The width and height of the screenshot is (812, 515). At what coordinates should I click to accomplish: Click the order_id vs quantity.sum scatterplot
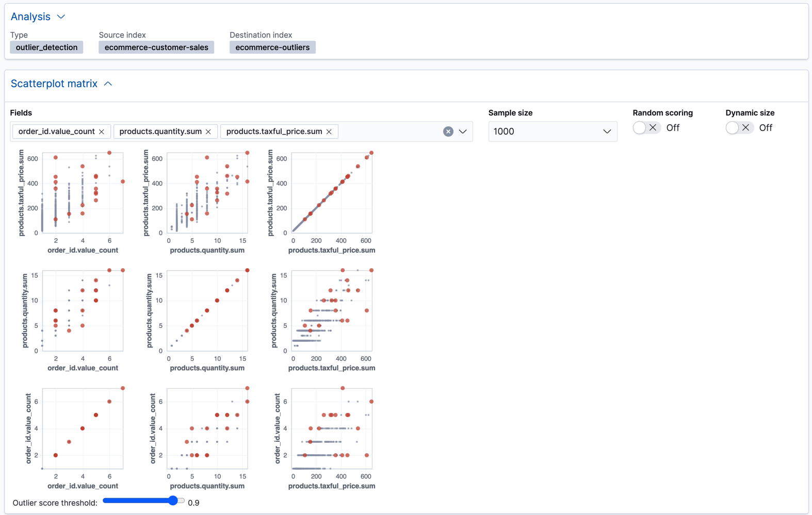[x=207, y=428]
